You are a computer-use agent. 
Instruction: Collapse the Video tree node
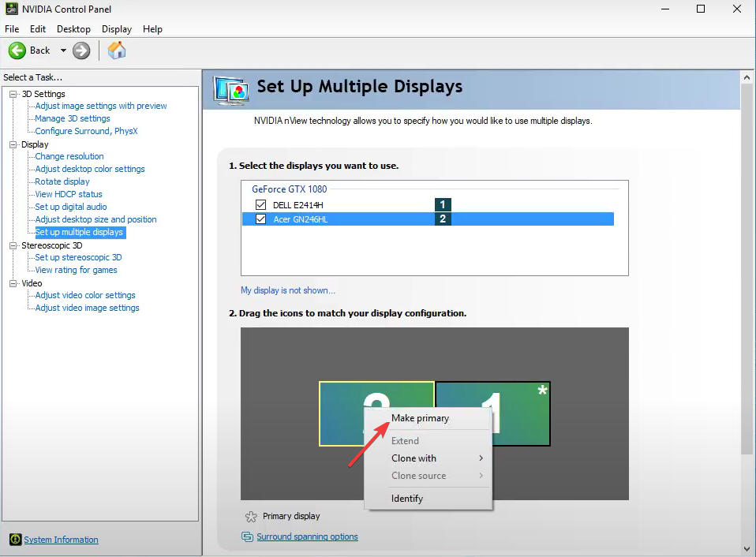click(13, 283)
